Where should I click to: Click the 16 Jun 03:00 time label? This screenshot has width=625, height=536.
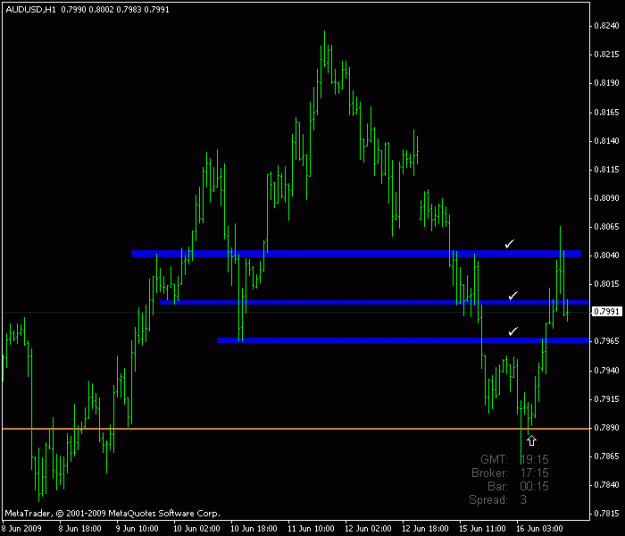pos(540,529)
